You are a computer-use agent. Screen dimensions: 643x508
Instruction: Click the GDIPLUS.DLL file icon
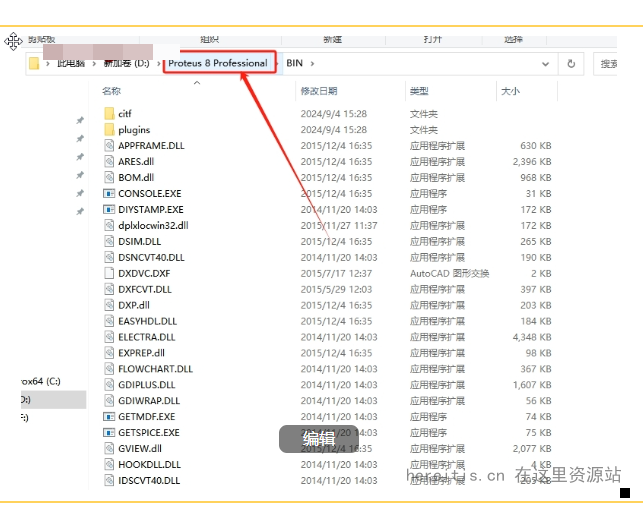coord(109,385)
